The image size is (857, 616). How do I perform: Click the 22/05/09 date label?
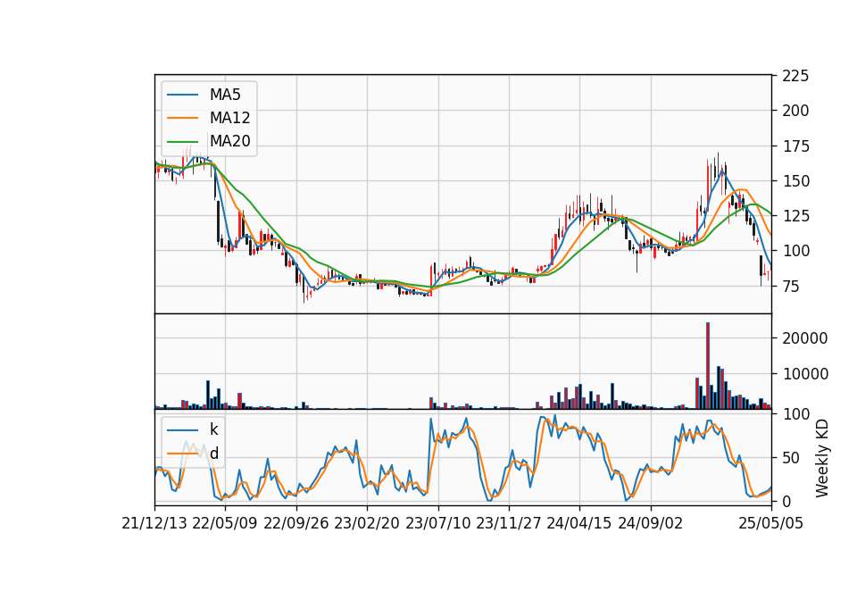point(225,523)
